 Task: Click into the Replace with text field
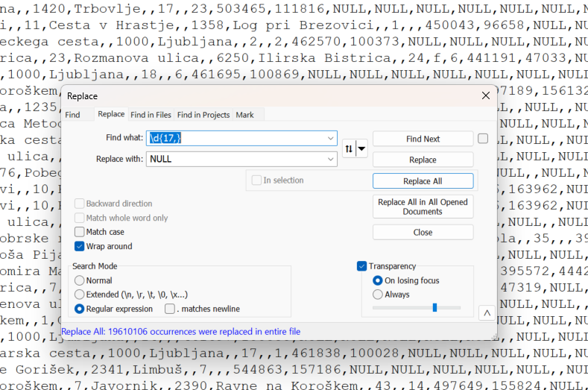pyautogui.click(x=236, y=159)
